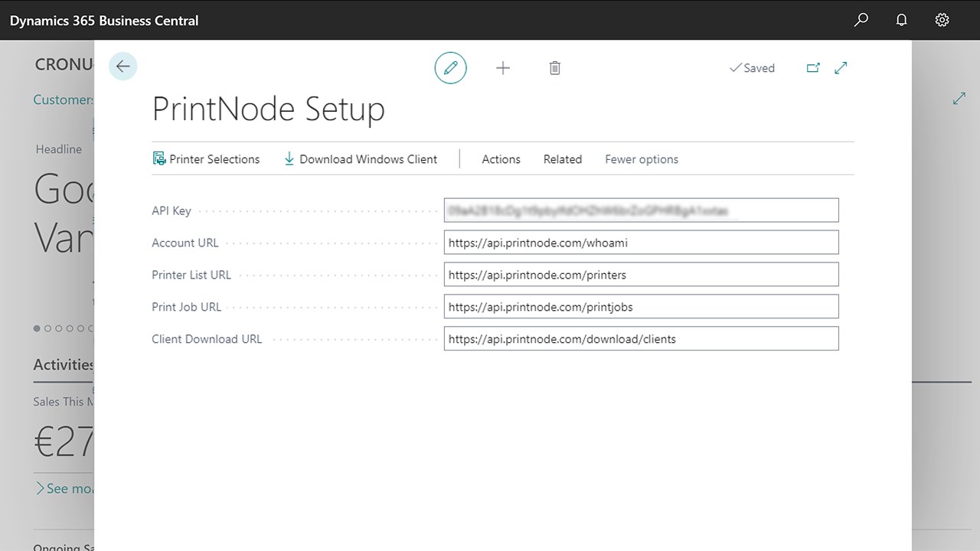Screen dimensions: 980x551
Task: Open the Related menu
Action: coord(563,159)
